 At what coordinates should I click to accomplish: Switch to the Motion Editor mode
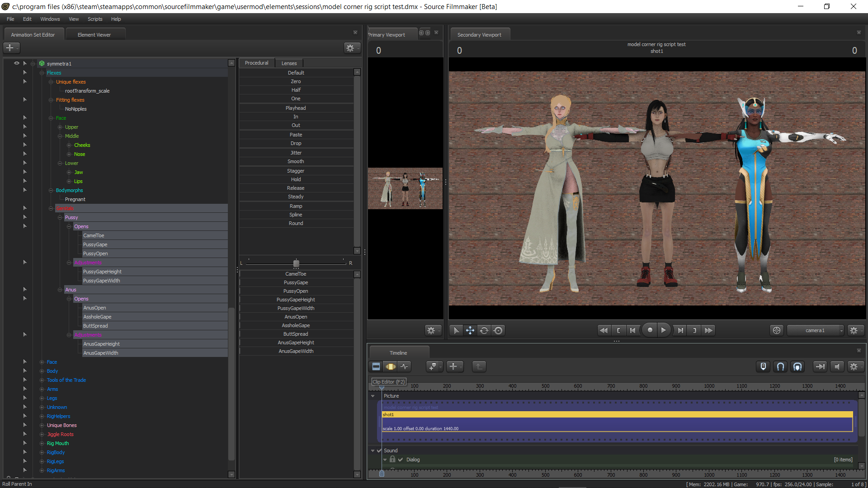[390, 366]
